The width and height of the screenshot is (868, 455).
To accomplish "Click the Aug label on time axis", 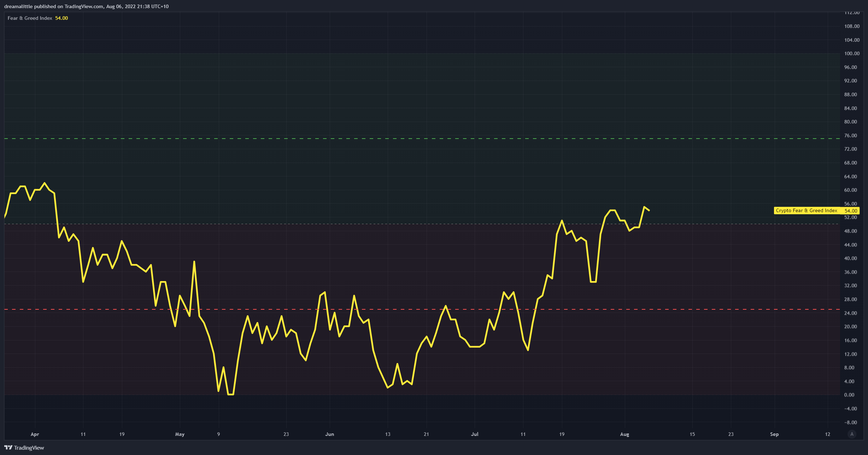I will [624, 434].
